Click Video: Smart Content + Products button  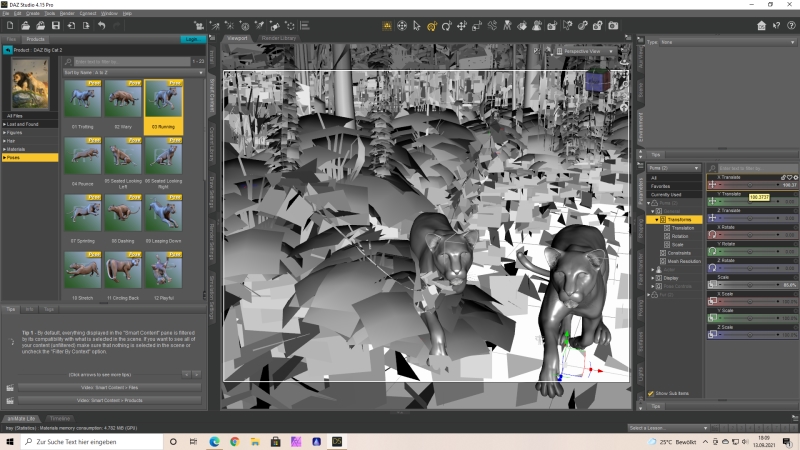pos(108,399)
